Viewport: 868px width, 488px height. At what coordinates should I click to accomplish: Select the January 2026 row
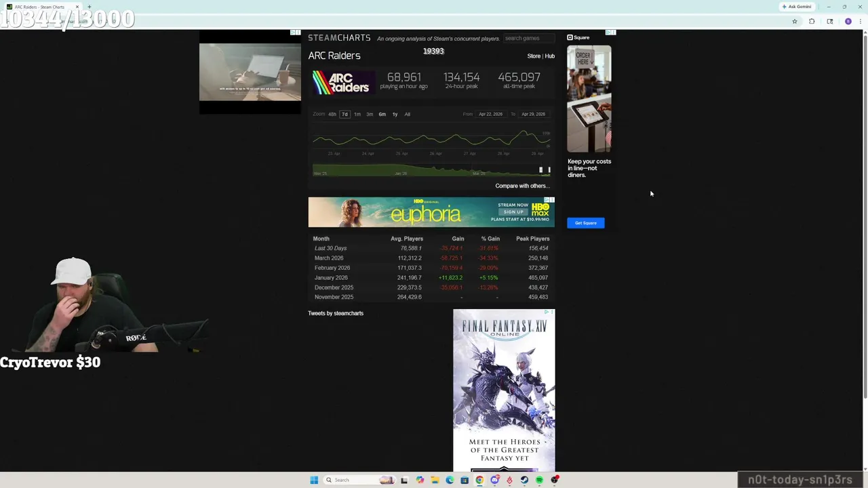(431, 278)
